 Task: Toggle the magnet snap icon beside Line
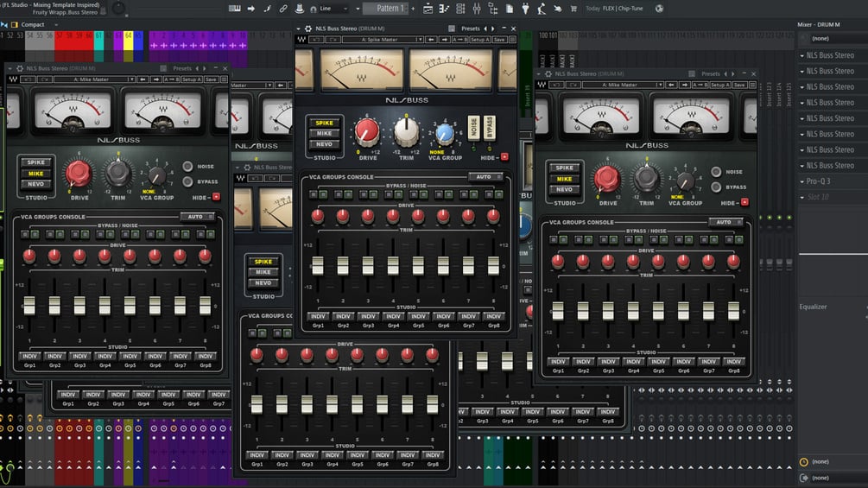[x=314, y=9]
